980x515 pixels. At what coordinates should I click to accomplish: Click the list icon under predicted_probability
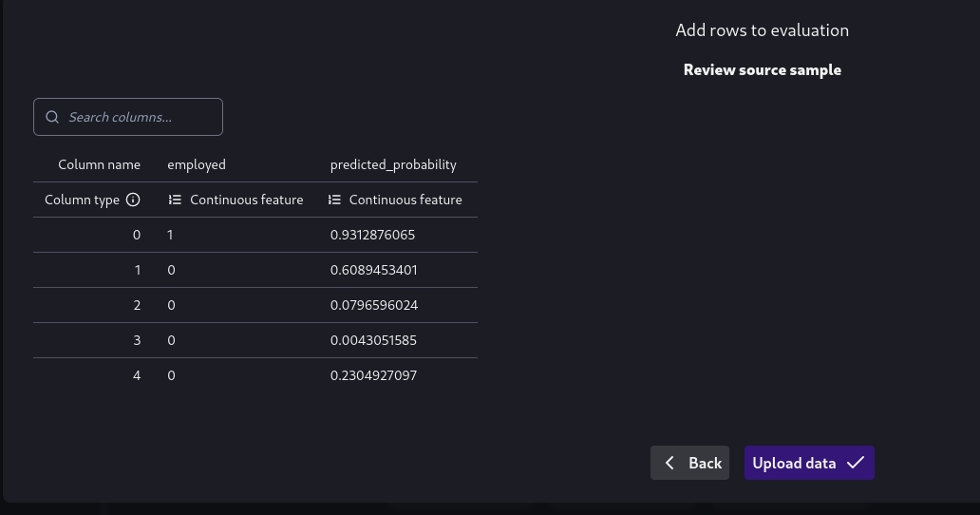[x=334, y=200]
